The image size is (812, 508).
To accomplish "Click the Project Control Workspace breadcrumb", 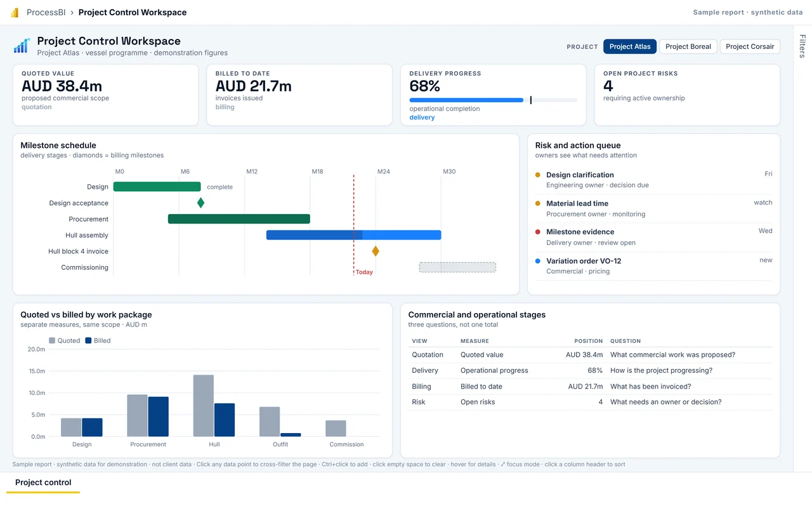I will coord(133,13).
